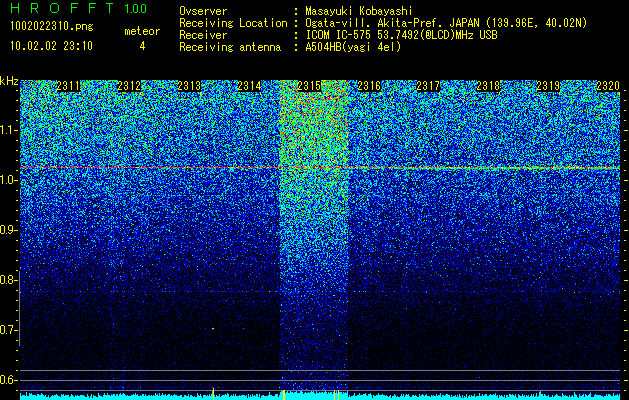Click the 2311 time marker
This screenshot has height=400, width=629.
coord(69,86)
